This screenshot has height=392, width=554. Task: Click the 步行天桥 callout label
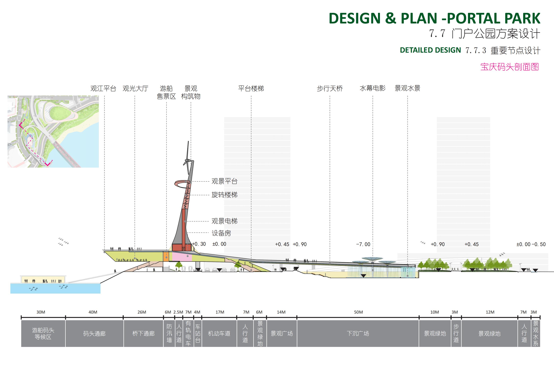coord(330,88)
